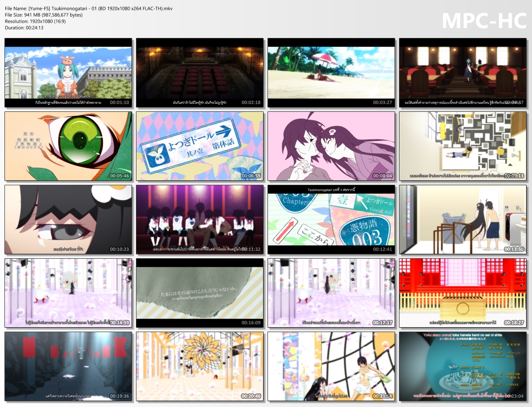Click the 00:19:36 timestamp label
The height and width of the screenshot is (407, 532).
pos(119,396)
